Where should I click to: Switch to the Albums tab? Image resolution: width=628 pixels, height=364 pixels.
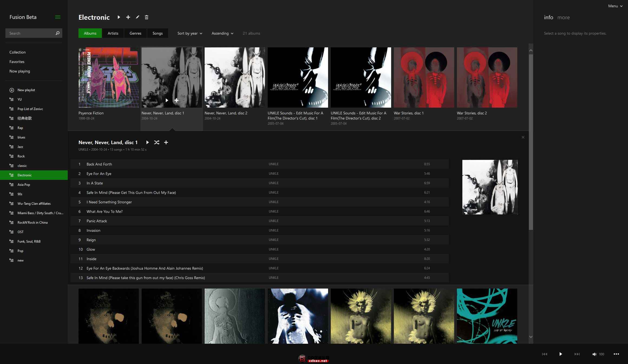(90, 33)
